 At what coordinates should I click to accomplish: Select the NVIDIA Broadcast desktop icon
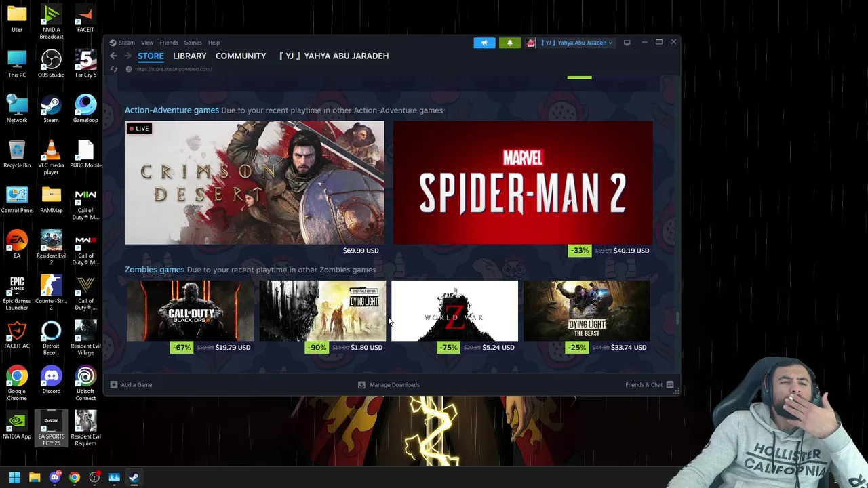pos(52,22)
